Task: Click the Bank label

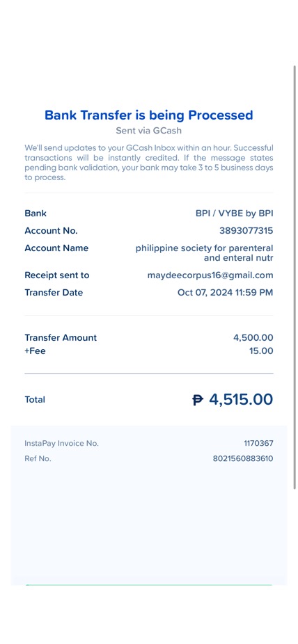Action: (x=36, y=214)
